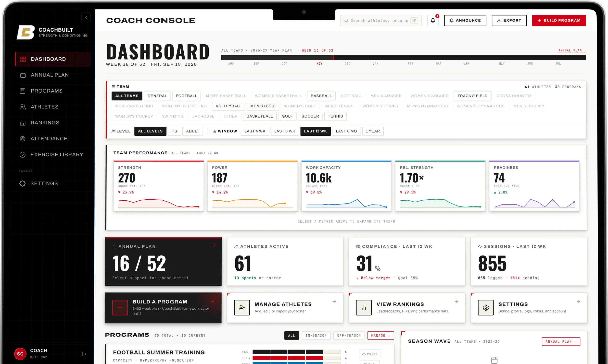Click calendar icon in Season Wave panel
The height and width of the screenshot is (364, 608).
494,360
